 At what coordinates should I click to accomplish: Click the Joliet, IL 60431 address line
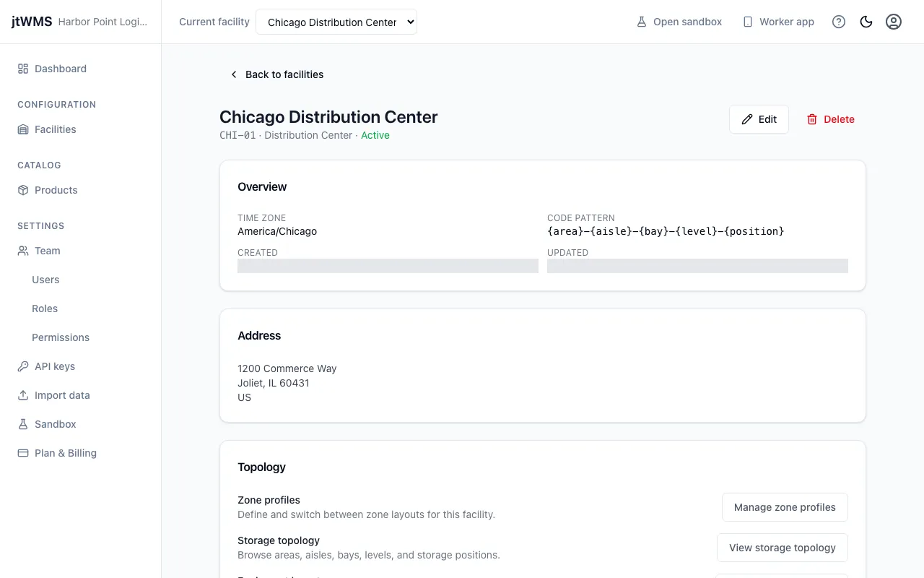(x=274, y=383)
